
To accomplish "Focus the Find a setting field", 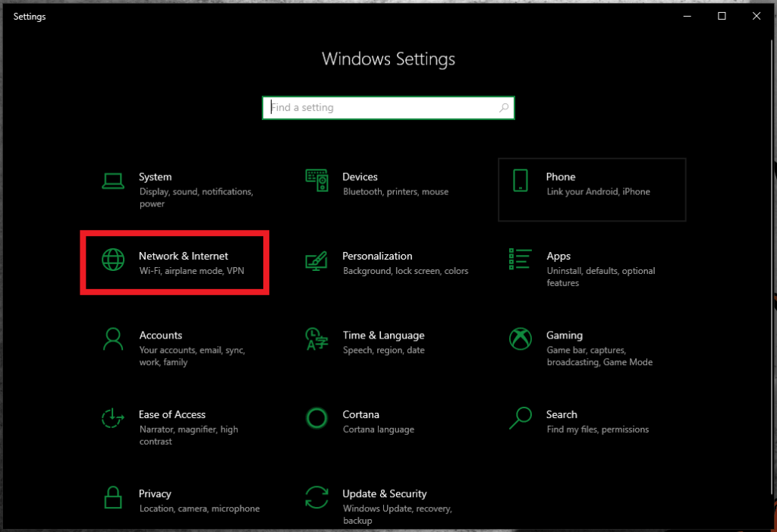I will pyautogui.click(x=388, y=108).
